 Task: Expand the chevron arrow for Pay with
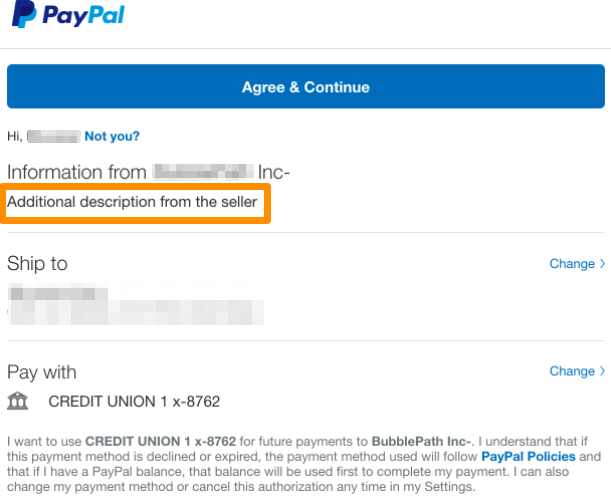tap(602, 371)
